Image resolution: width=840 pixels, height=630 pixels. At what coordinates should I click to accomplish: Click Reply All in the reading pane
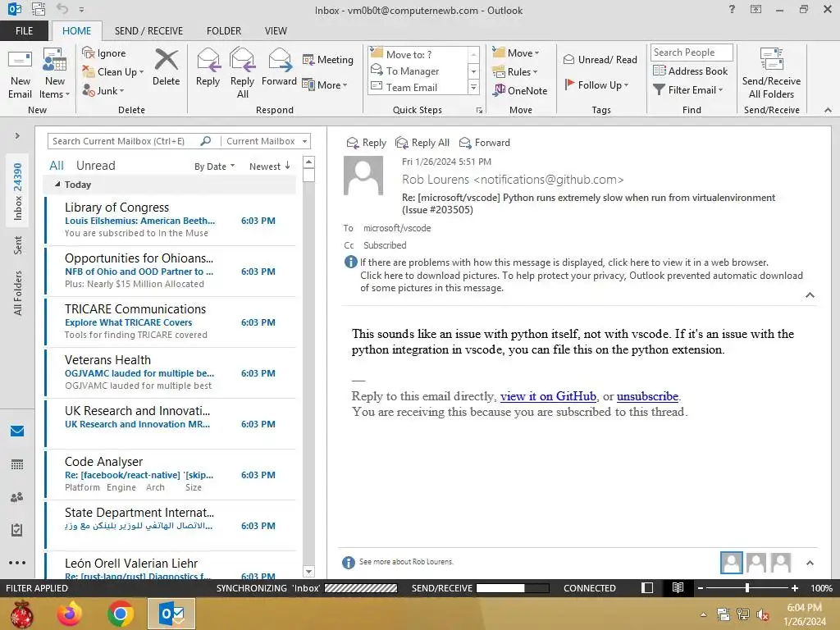[422, 143]
